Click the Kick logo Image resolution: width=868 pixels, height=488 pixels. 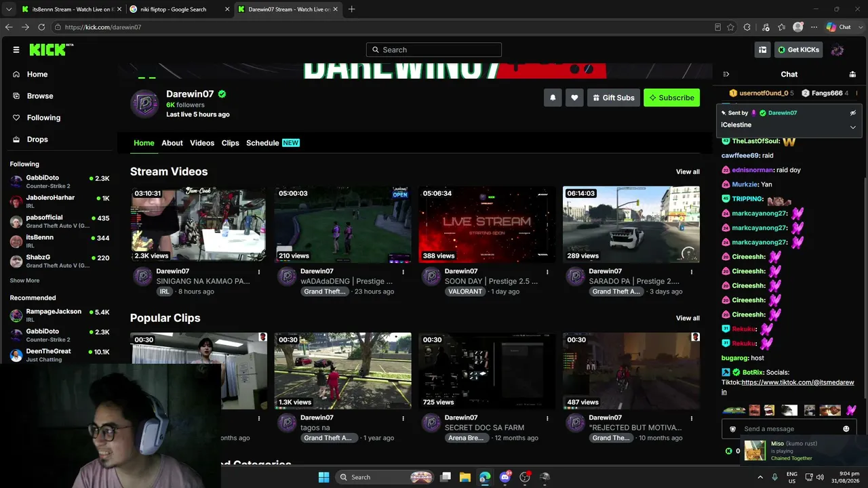(51, 49)
